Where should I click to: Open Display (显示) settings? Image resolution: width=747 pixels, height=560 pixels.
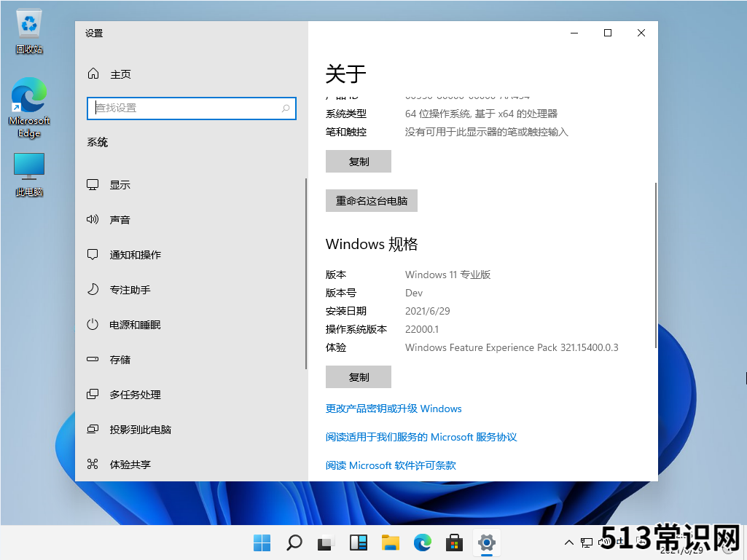120,185
